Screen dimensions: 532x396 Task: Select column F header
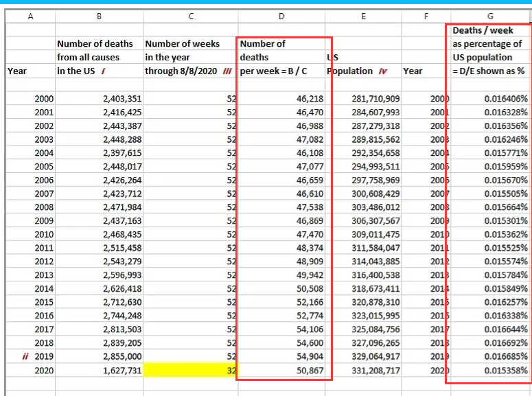[x=426, y=16]
